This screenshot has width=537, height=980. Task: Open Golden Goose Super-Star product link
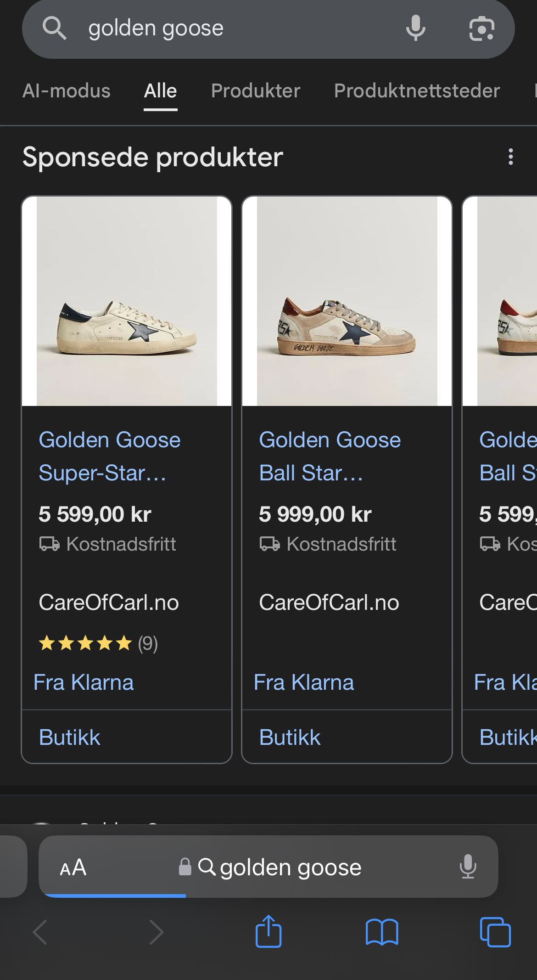(x=110, y=456)
